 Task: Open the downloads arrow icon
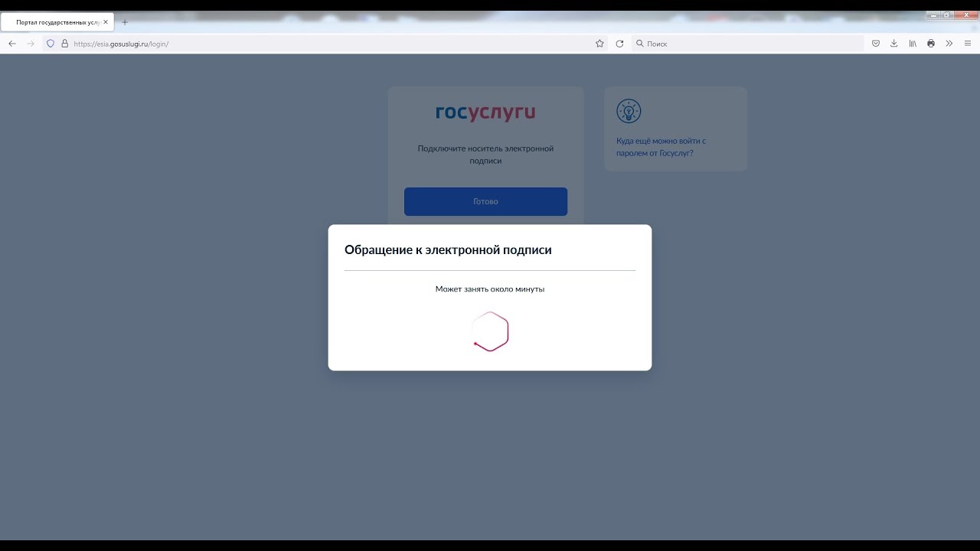click(x=893, y=44)
